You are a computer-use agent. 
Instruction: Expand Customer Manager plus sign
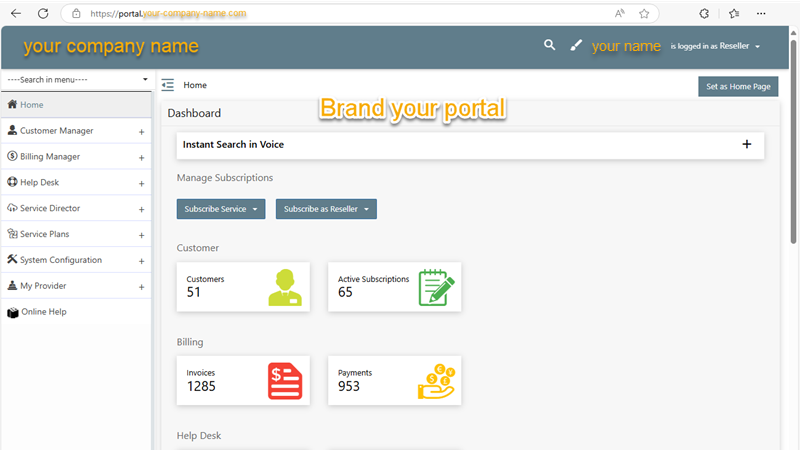141,132
